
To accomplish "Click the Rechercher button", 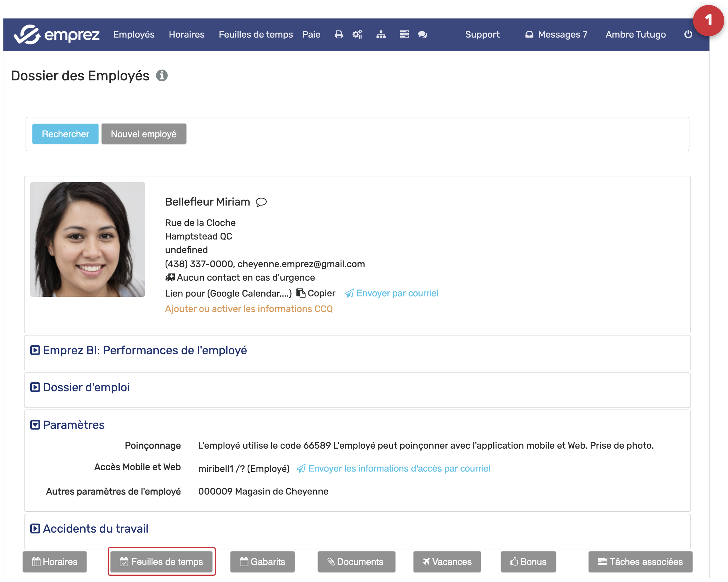I will pos(65,134).
